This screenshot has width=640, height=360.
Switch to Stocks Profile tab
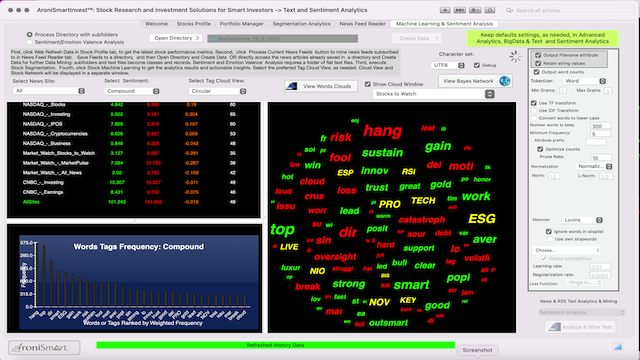tap(194, 24)
